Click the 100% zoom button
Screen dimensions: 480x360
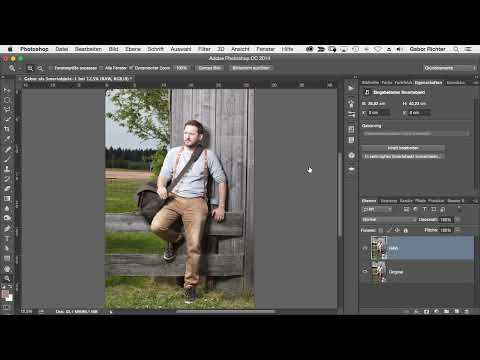pos(182,68)
